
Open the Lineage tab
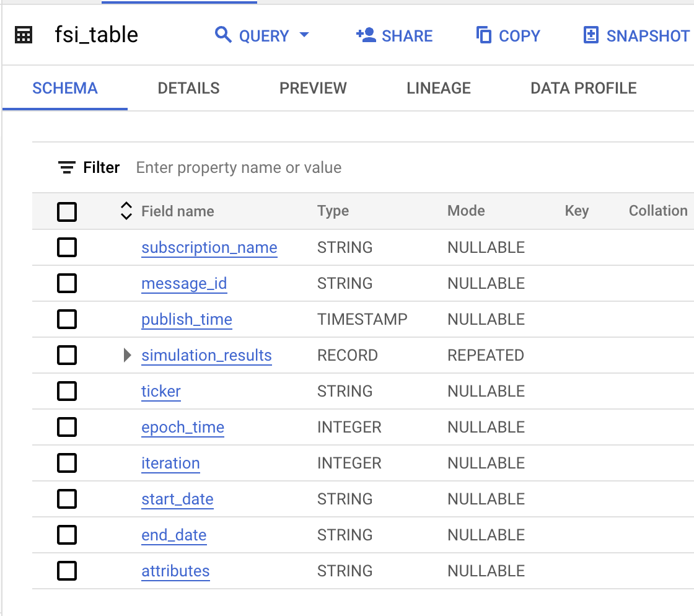pos(438,88)
